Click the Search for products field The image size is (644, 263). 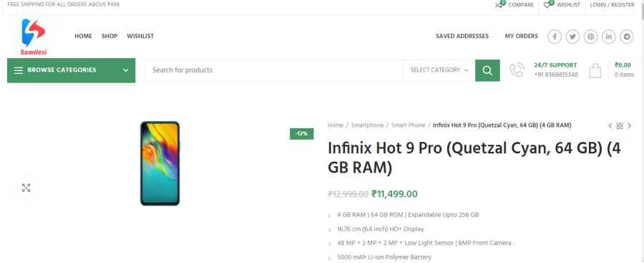click(x=274, y=70)
